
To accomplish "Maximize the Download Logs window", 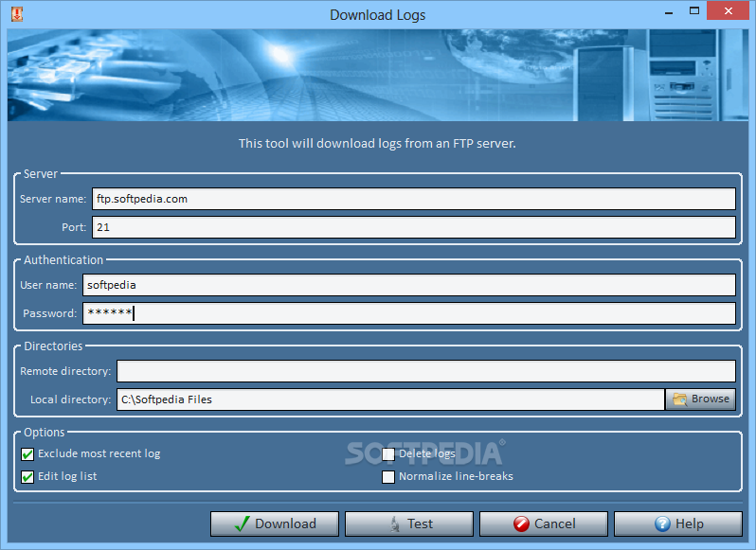I will (x=694, y=11).
